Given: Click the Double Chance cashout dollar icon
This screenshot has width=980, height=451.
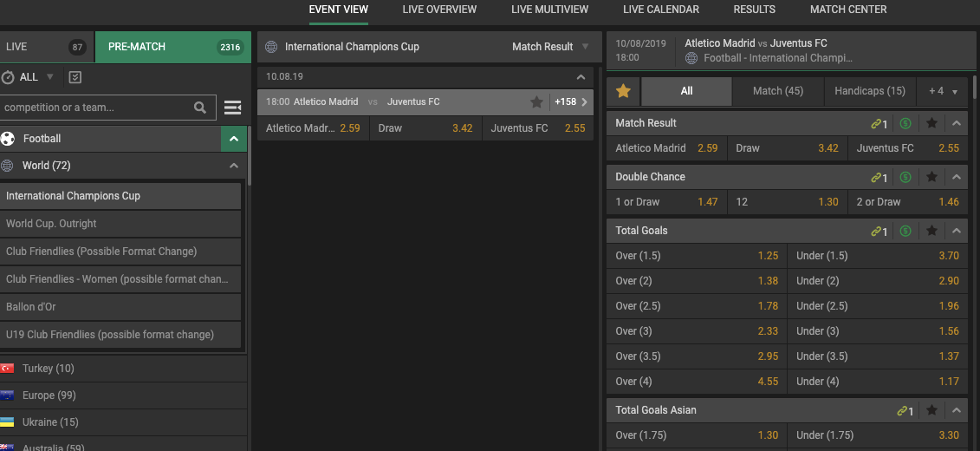Looking at the screenshot, I should click(905, 178).
